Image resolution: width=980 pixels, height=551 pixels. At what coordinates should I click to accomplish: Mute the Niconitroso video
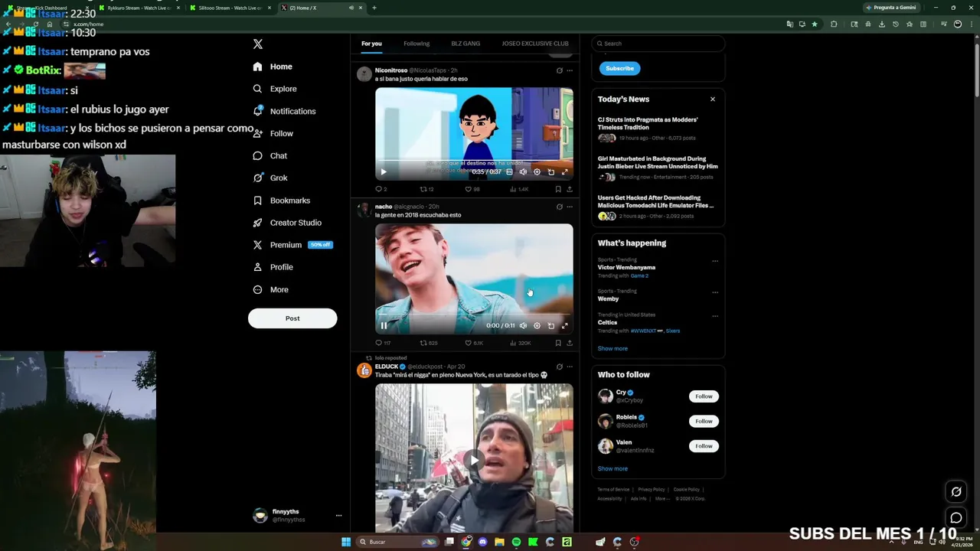tap(523, 171)
